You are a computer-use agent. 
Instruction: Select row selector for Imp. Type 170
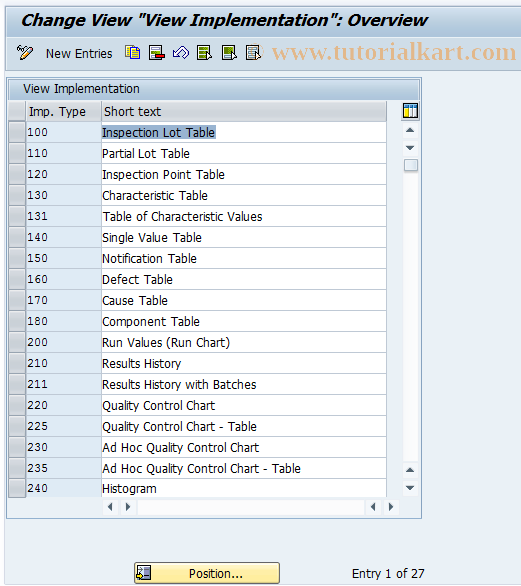[x=17, y=300]
